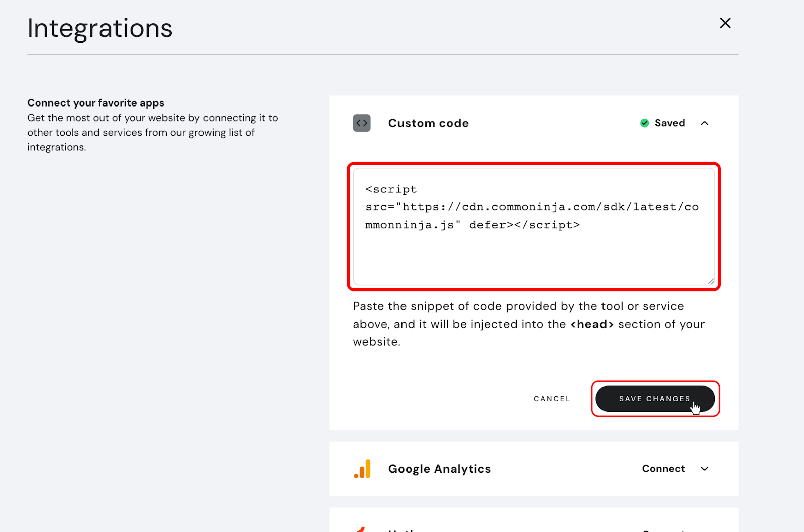This screenshot has height=532, width=804.
Task: Save changes to custom code
Action: 655,399
